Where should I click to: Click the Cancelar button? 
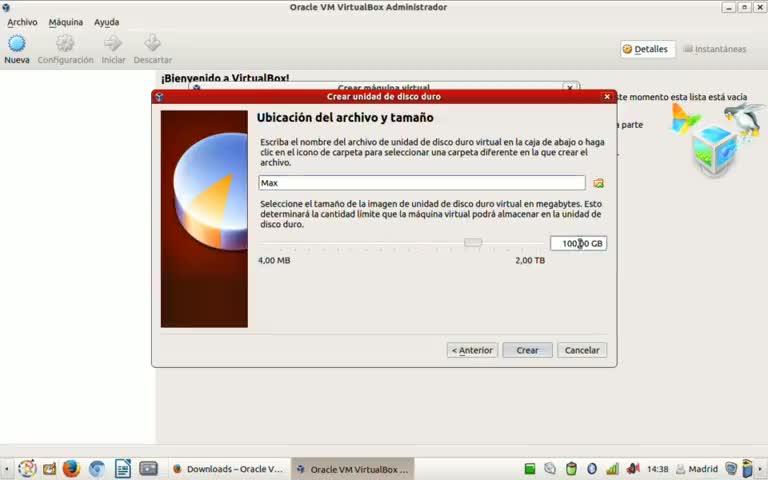click(x=582, y=350)
